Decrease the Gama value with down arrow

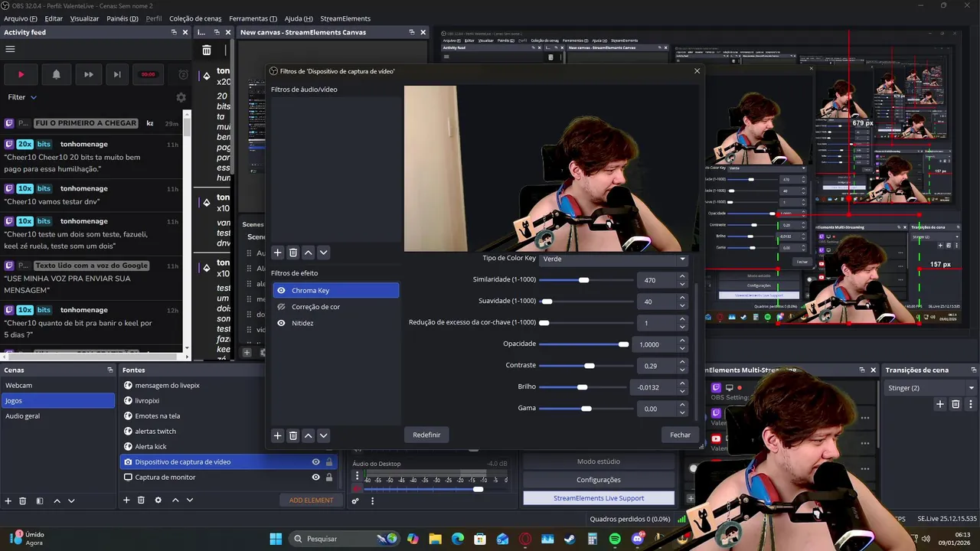(682, 412)
